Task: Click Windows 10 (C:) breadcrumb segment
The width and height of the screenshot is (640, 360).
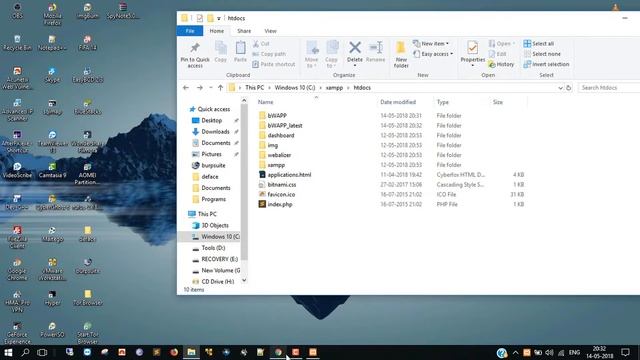Action: click(295, 88)
